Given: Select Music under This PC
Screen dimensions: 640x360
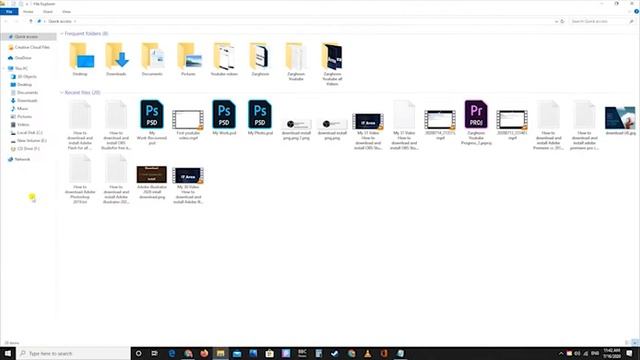Looking at the screenshot, I should coord(20,109).
